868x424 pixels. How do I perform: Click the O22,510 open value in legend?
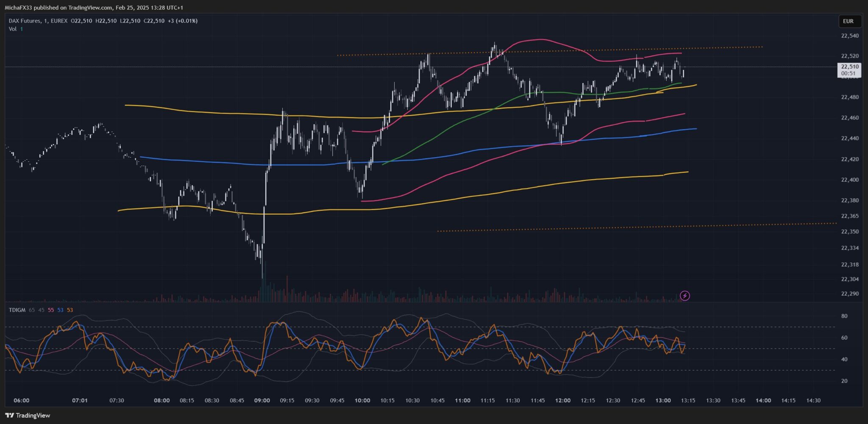81,21
